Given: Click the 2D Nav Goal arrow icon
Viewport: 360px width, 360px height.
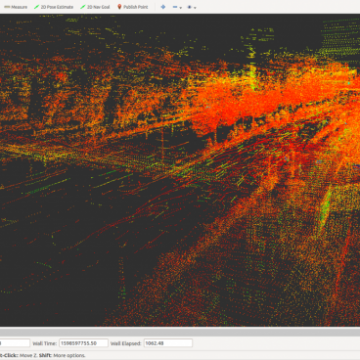Looking at the screenshot, I should (83, 7).
